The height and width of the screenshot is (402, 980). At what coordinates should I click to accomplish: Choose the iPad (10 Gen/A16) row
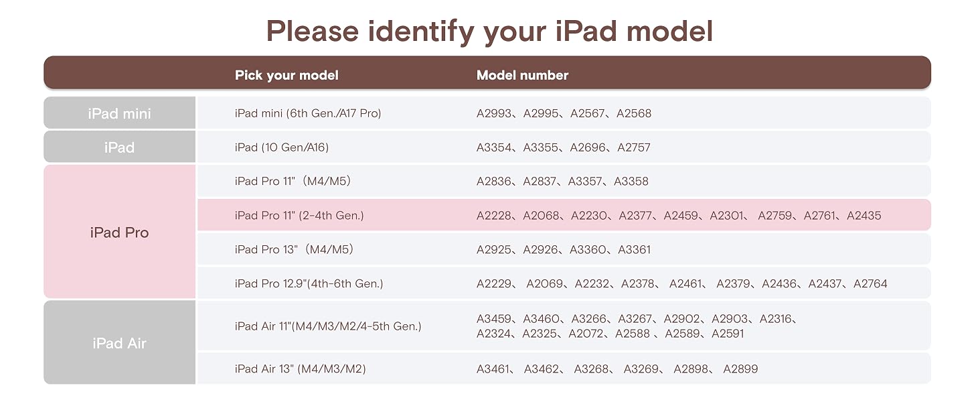pos(564,147)
